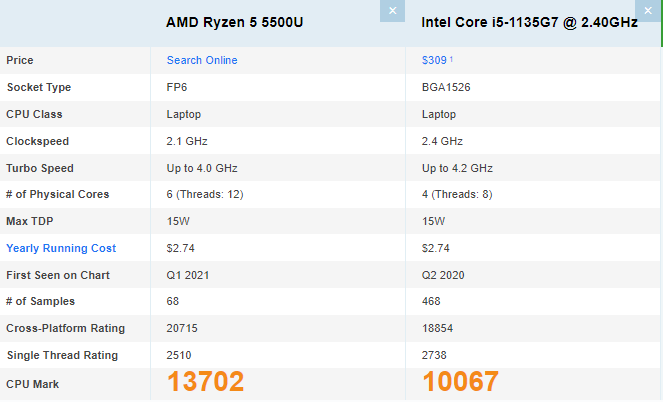Screen dimensions: 663x402
Task: Select the CPU Mark row label
Action: (33, 384)
